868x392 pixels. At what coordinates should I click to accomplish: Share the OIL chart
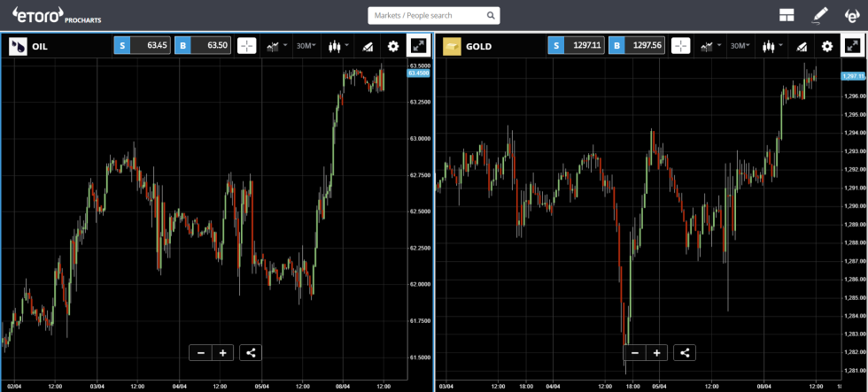[251, 353]
